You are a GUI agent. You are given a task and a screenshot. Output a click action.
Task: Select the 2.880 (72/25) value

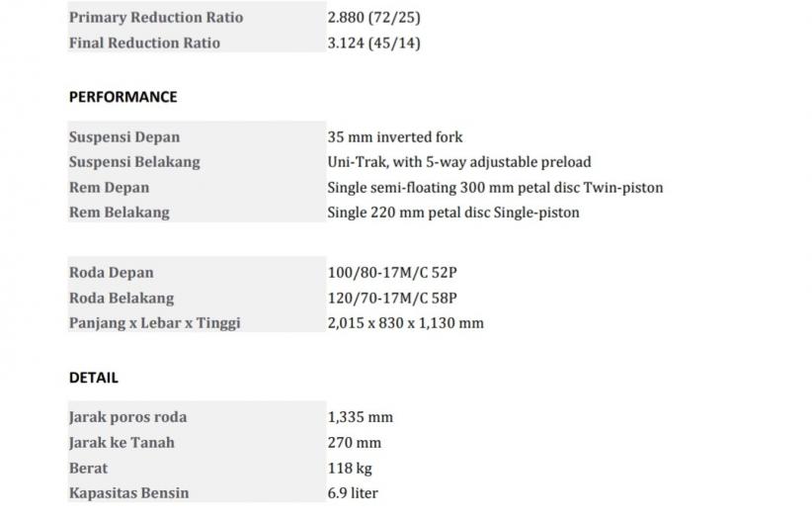point(374,17)
